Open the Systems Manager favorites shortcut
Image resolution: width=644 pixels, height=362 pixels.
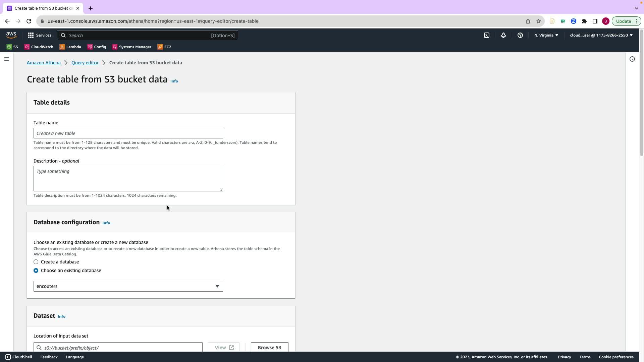(x=132, y=47)
